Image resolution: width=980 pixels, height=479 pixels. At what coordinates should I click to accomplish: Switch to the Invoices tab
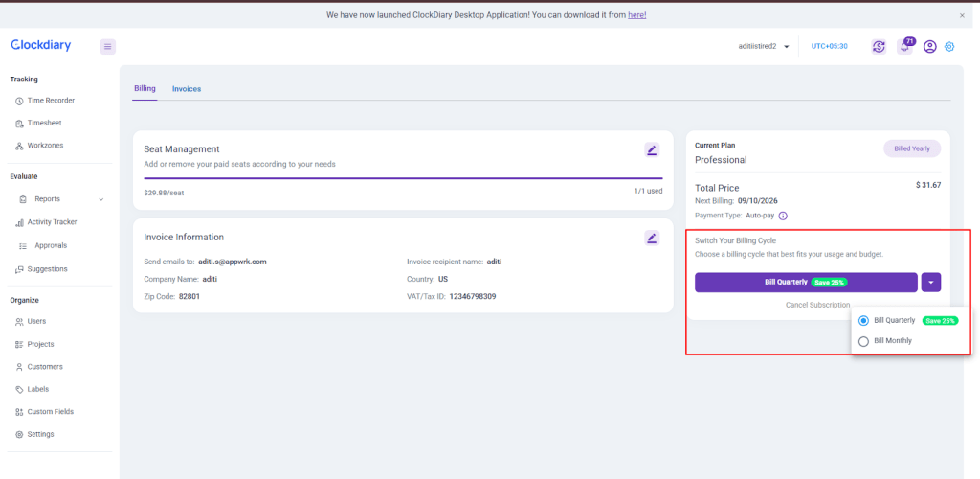click(x=187, y=89)
